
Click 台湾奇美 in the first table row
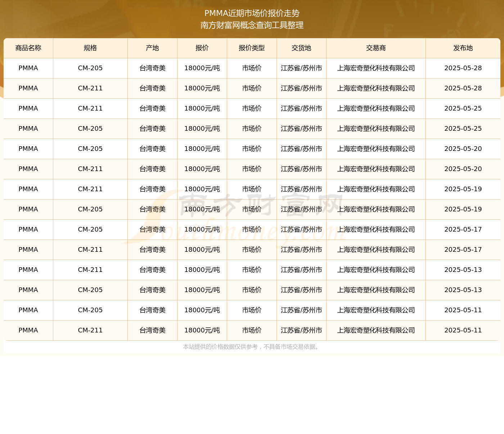pyautogui.click(x=152, y=68)
